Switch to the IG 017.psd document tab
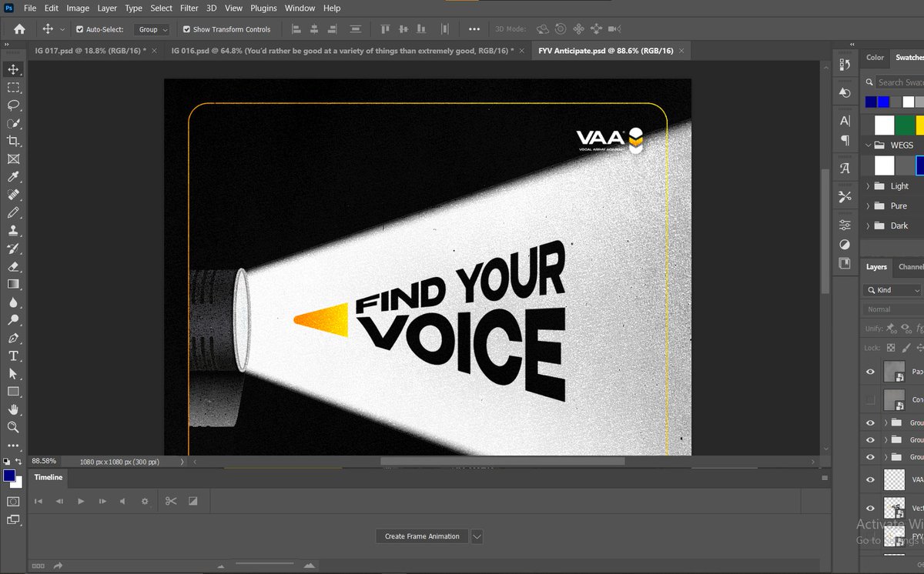Viewport: 924px width, 574px height. click(x=90, y=51)
